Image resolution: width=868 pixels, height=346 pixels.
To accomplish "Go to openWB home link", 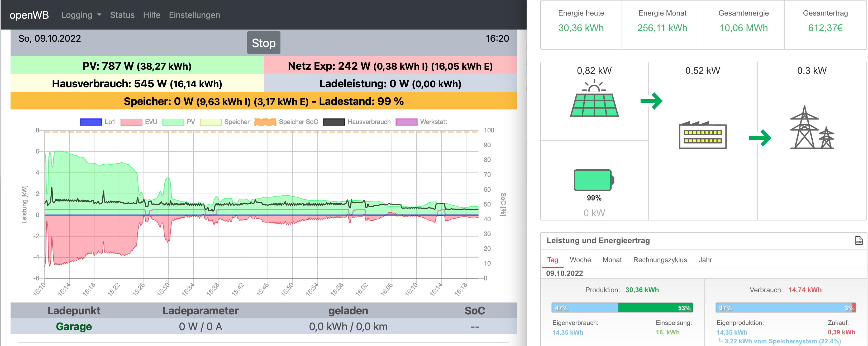I will coord(29,15).
